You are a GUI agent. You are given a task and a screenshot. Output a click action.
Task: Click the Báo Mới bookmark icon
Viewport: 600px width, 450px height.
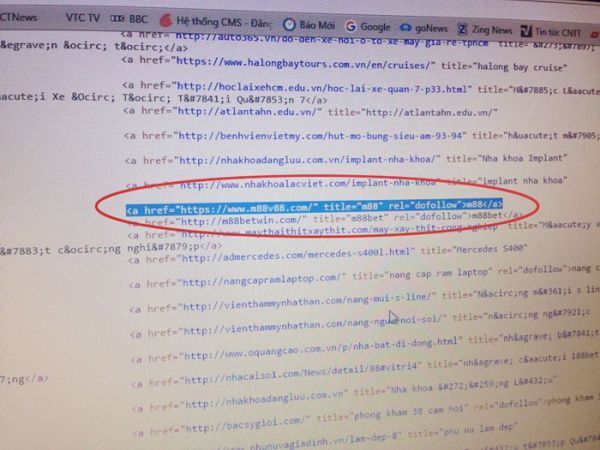click(x=289, y=25)
